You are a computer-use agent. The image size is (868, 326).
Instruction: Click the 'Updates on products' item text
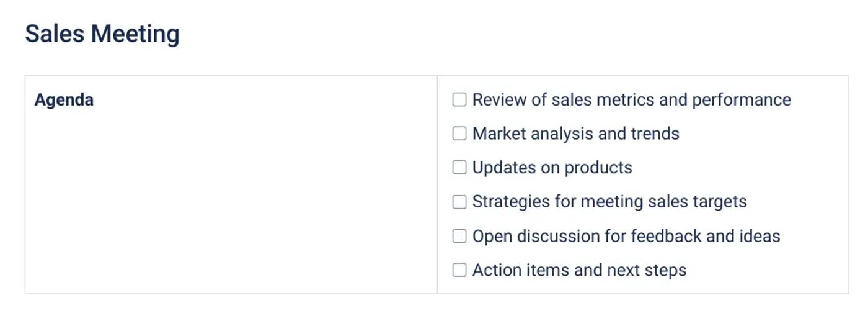(552, 168)
